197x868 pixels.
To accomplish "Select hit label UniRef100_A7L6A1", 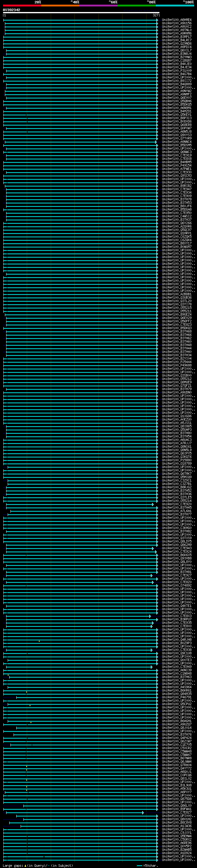I will pyautogui.click(x=177, y=511).
